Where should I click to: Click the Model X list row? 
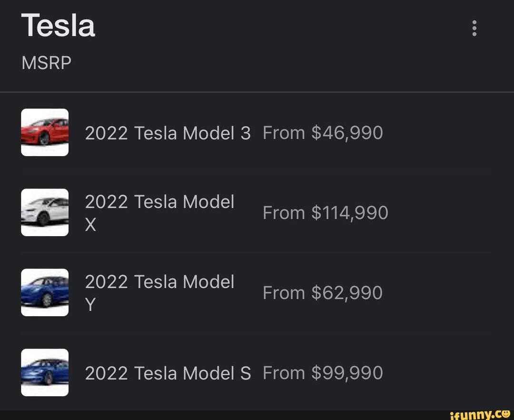[x=257, y=212]
